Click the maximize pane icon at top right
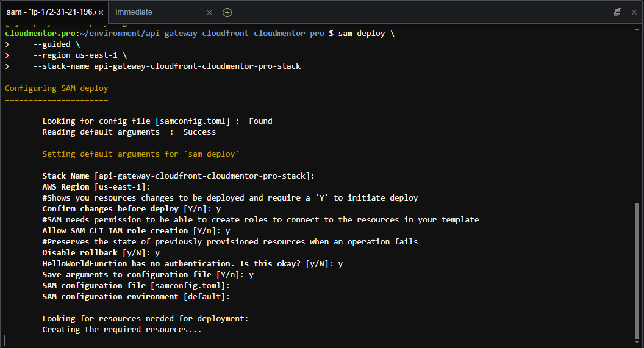The width and height of the screenshot is (644, 348). [x=618, y=12]
